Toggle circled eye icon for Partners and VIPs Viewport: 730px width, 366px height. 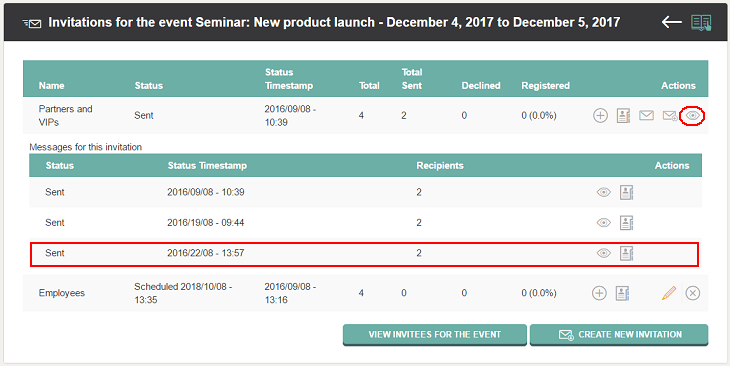(693, 115)
